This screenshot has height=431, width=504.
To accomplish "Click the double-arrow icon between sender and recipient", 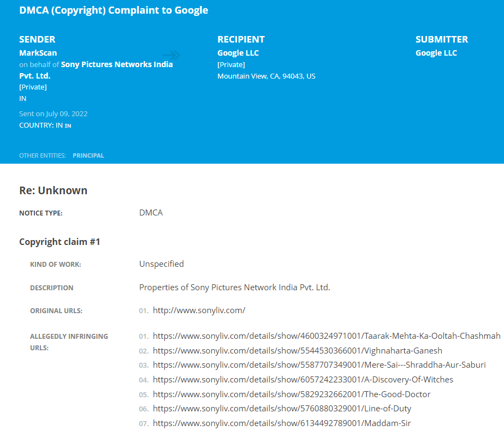I will click(171, 55).
